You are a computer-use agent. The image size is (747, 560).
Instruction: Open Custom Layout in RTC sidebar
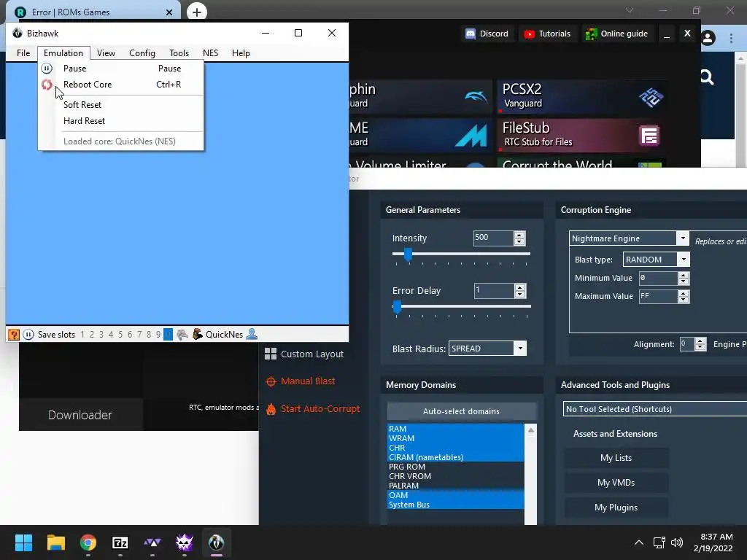(304, 354)
